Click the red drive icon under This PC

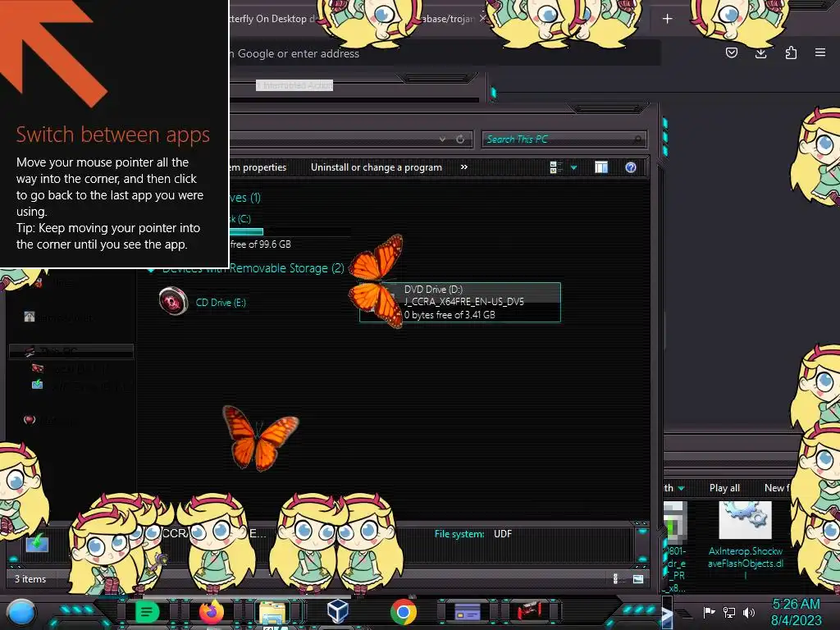point(38,368)
